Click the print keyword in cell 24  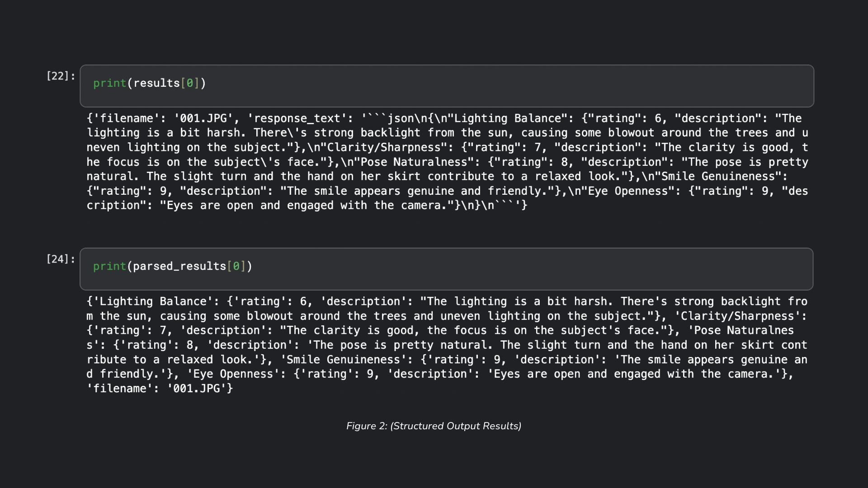tap(109, 266)
